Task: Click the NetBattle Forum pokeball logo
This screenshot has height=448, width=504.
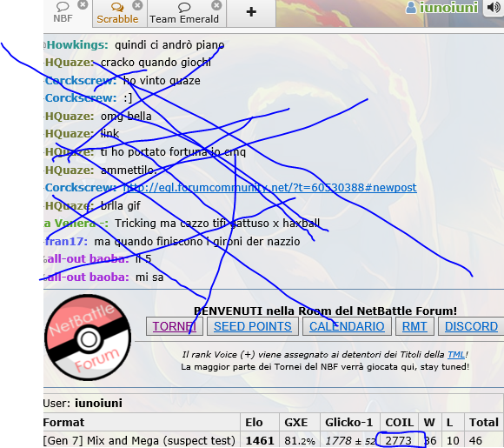Action: click(88, 338)
